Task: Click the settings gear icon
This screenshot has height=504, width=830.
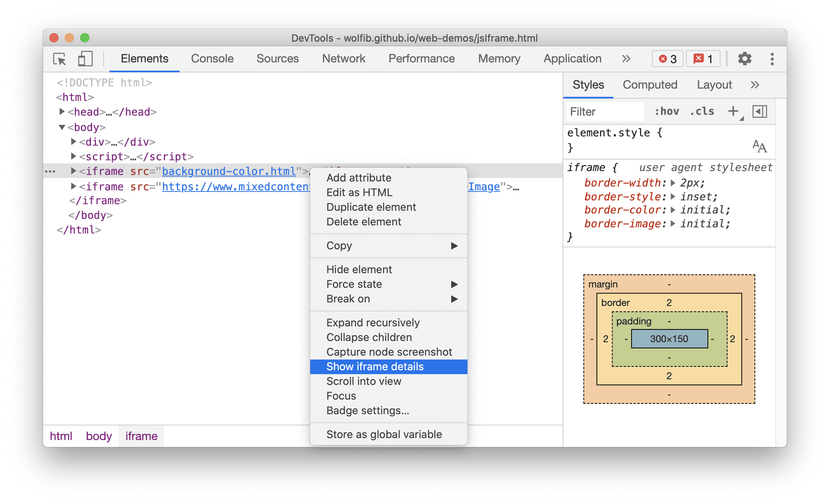Action: click(x=743, y=59)
